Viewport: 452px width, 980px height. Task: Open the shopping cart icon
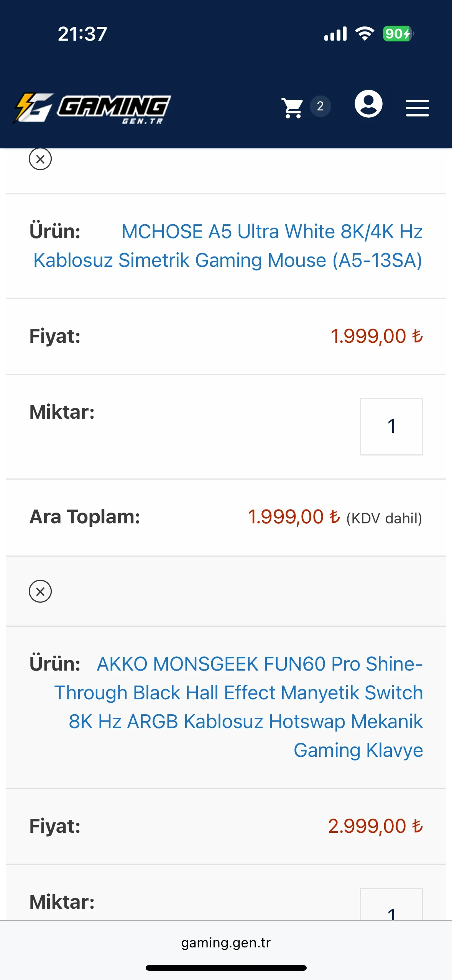tap(293, 108)
